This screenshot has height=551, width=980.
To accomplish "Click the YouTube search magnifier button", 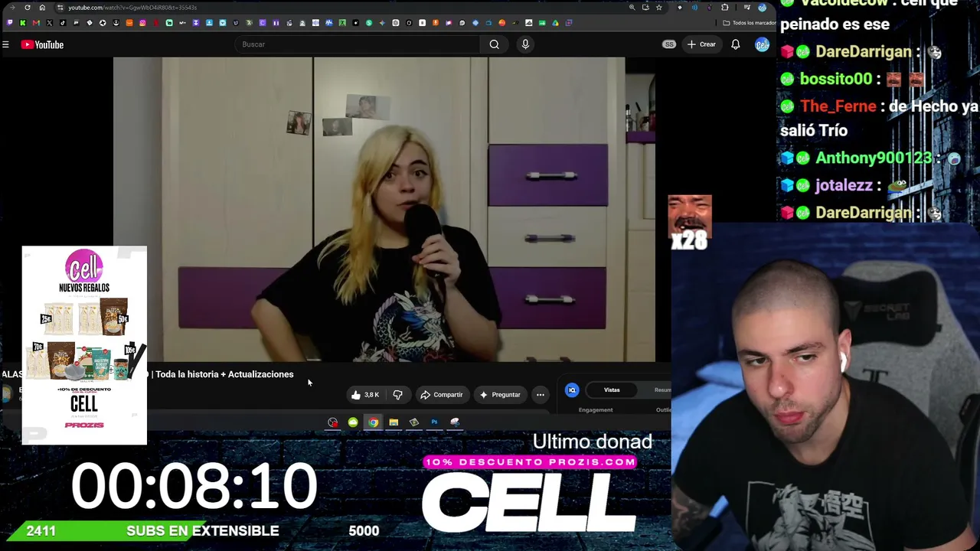I will coord(495,44).
